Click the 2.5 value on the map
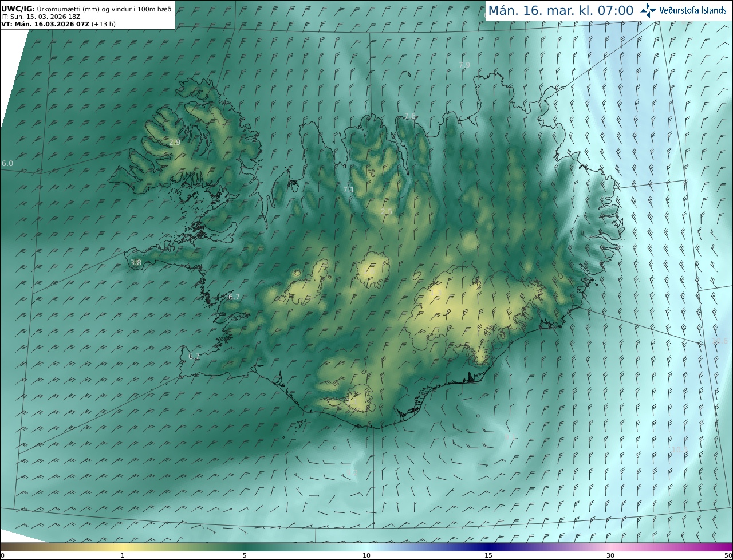733x560 pixels. tap(387, 212)
